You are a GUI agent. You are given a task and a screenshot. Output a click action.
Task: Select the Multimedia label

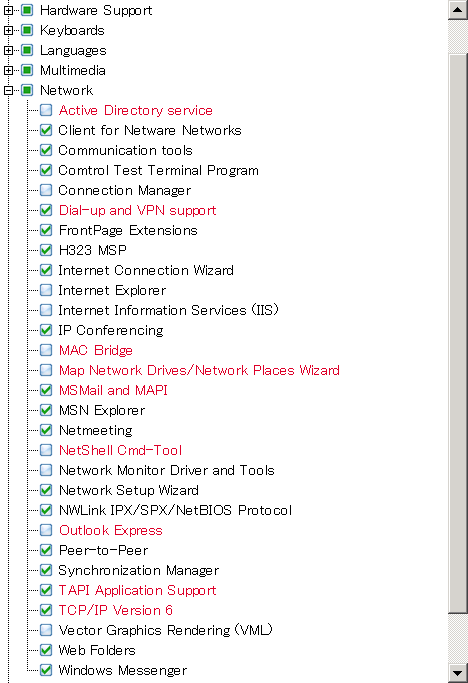point(73,70)
